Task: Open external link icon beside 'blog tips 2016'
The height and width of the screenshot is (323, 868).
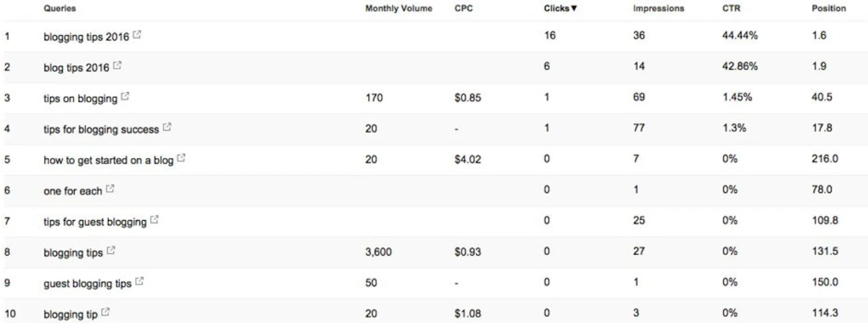Action: 117,67
